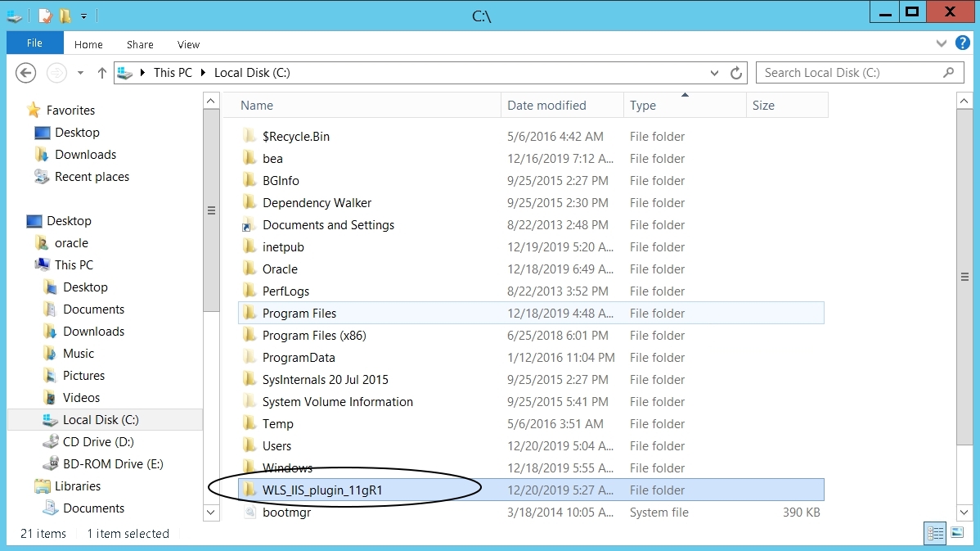This screenshot has width=980, height=551.
Task: Open the File ribbon tab
Action: point(34,43)
